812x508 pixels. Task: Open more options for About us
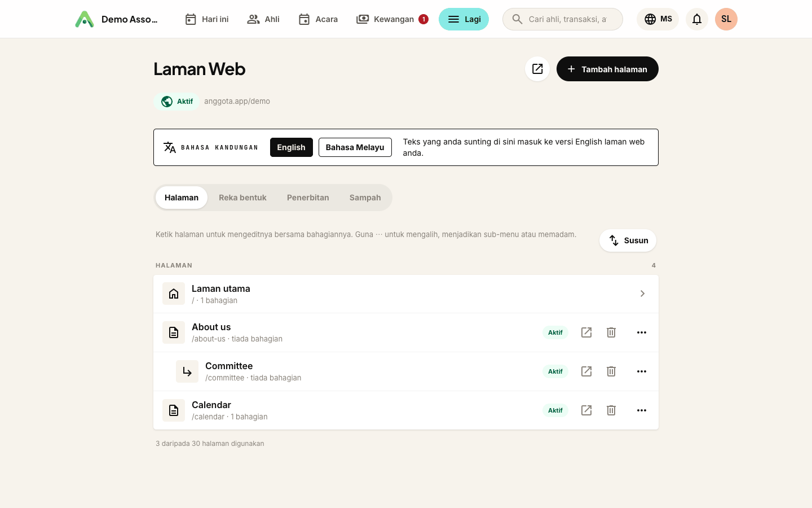[642, 332]
